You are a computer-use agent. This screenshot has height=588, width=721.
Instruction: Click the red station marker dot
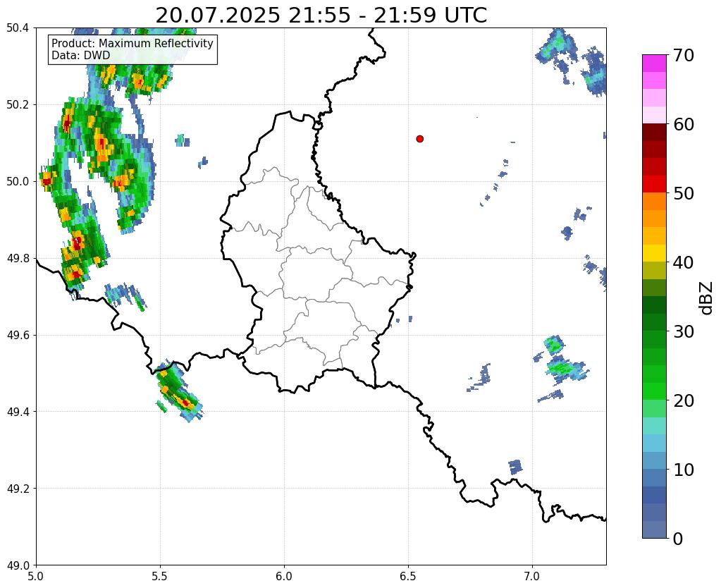[x=420, y=139]
